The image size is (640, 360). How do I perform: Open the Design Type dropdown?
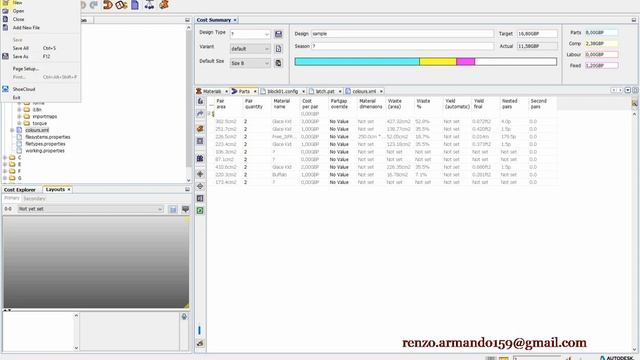[x=267, y=34]
